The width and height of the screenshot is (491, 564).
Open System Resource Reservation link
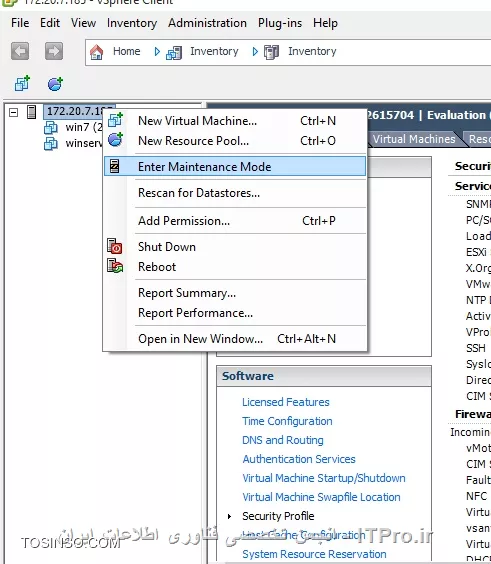click(x=314, y=554)
